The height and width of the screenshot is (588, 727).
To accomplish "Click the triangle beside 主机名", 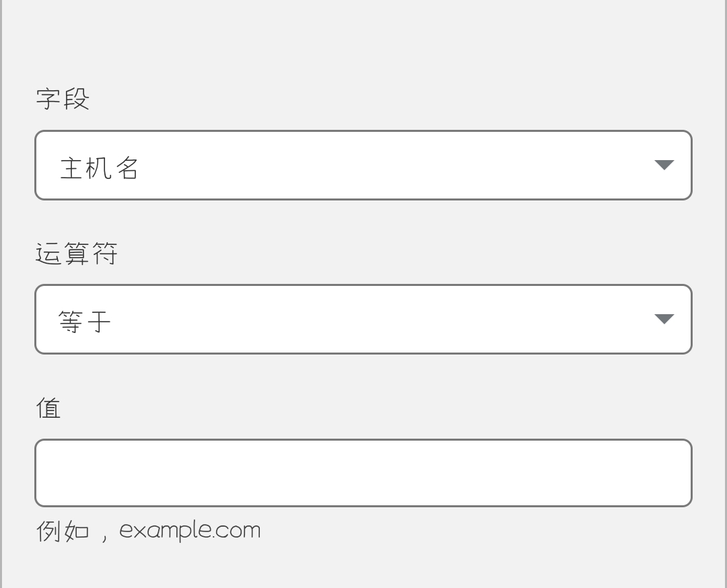I will (664, 165).
